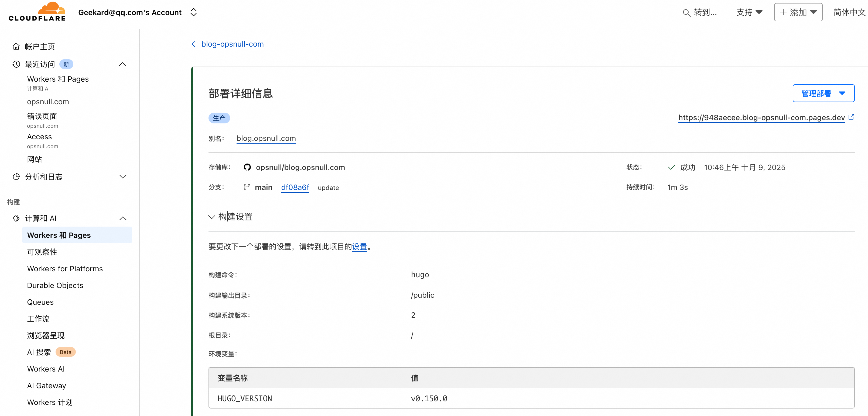Collapse the 最近访问 section chevron
This screenshot has width=868, height=416.
123,64
